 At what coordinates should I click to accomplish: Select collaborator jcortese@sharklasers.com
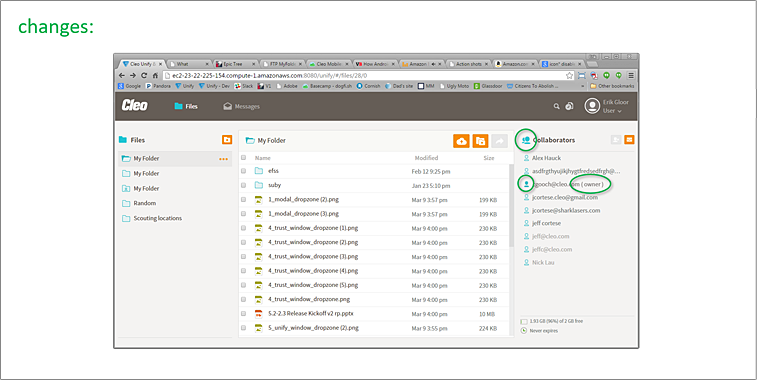pos(566,211)
